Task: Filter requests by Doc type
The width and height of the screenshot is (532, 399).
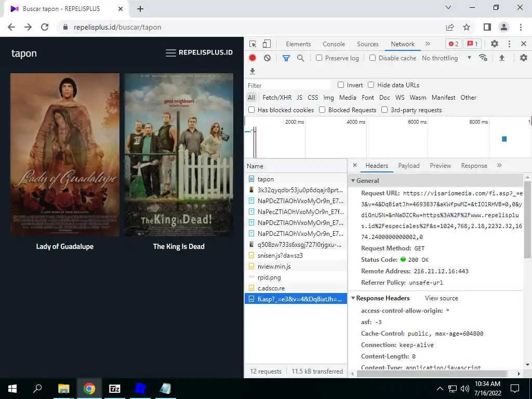Action: point(384,98)
